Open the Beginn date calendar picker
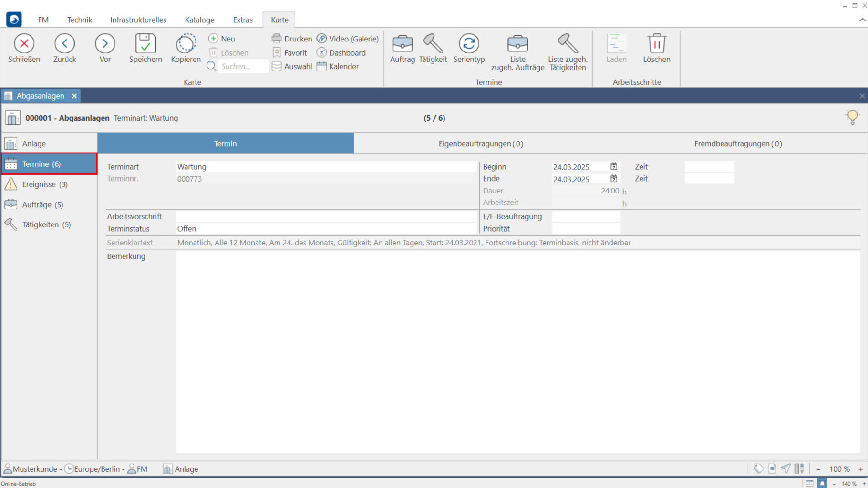 coord(614,166)
